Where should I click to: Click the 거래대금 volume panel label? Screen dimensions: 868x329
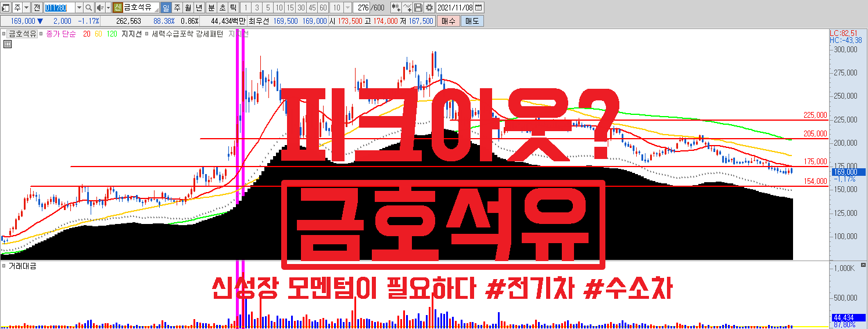click(x=22, y=266)
